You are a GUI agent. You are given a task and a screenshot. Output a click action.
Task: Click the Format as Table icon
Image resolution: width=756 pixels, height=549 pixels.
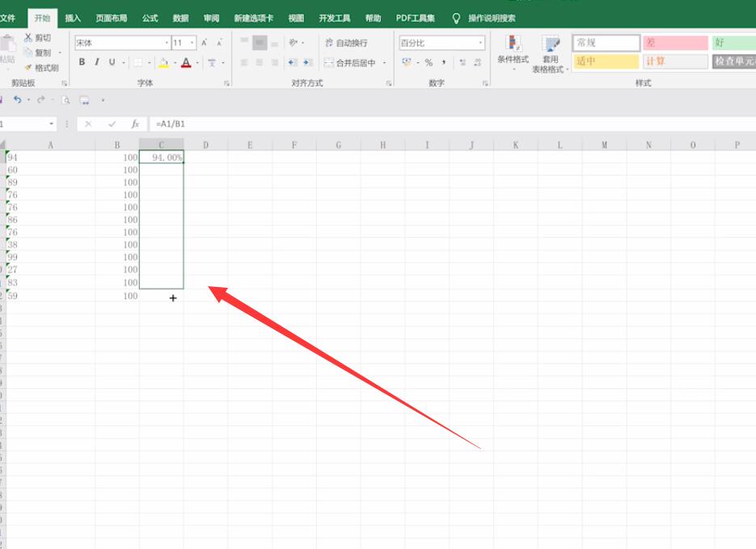coord(550,44)
